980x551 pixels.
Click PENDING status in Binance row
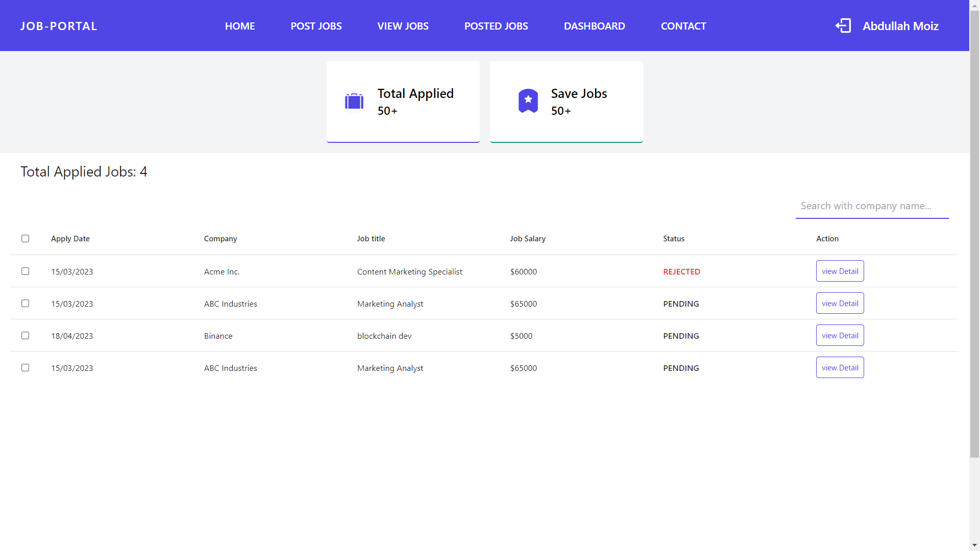[x=681, y=336]
